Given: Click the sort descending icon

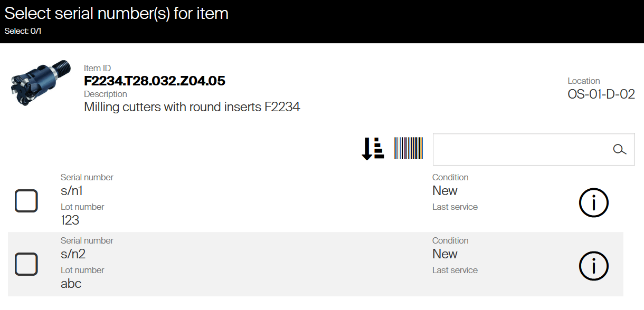Looking at the screenshot, I should point(373,149).
